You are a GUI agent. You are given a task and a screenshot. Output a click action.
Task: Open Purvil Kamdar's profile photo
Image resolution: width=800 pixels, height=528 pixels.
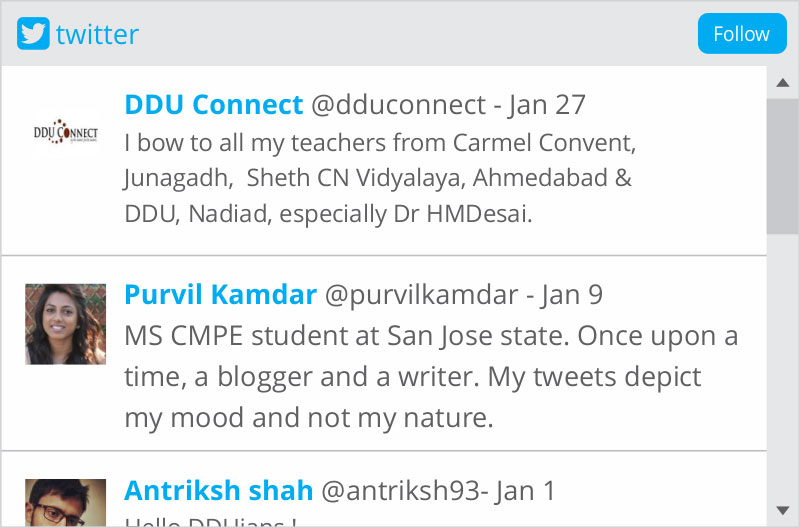65,323
